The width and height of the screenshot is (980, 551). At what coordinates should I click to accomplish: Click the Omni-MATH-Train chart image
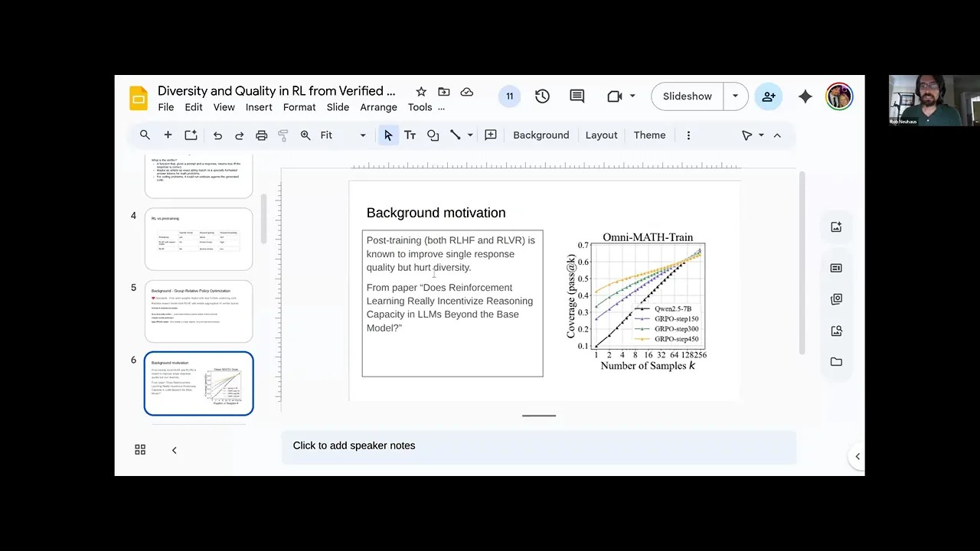pos(637,302)
